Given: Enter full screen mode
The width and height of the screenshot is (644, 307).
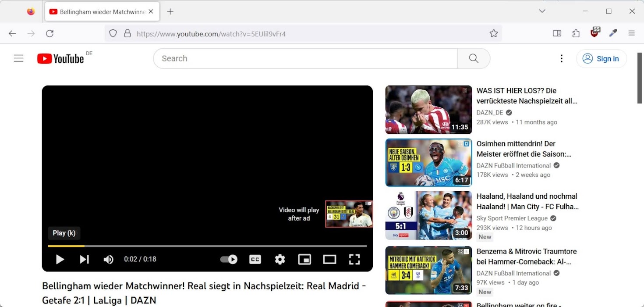Looking at the screenshot, I should pos(354,259).
